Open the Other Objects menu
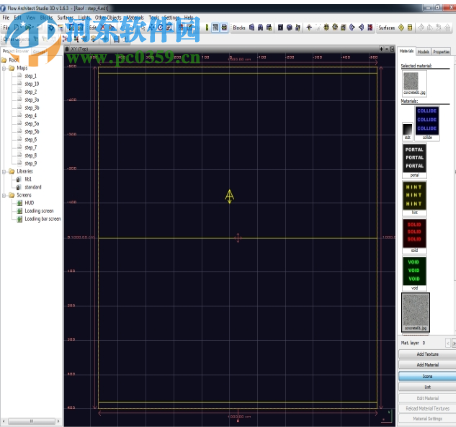Image resolution: width=456 pixels, height=427 pixels. coord(108,17)
